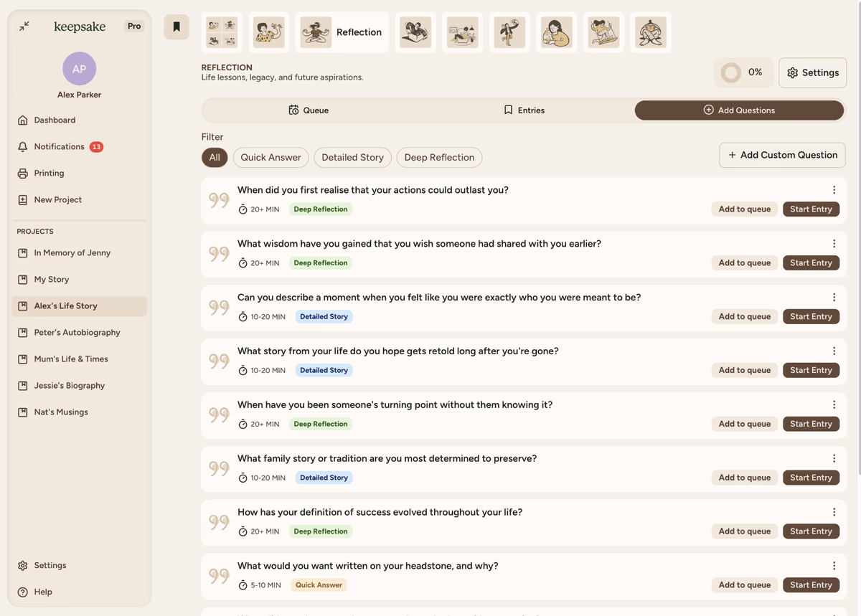Toggle the Detailed Story filter
861x616 pixels.
point(352,157)
